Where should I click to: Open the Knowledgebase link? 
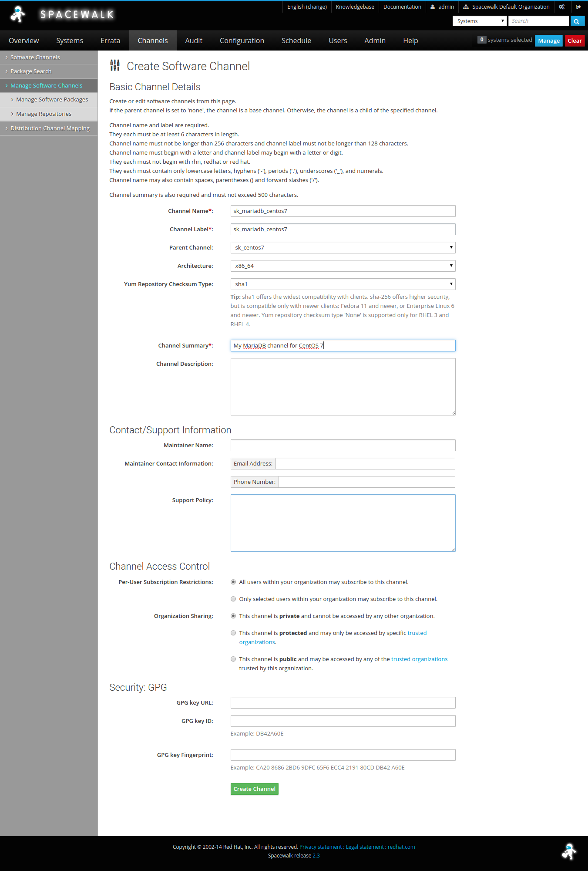(355, 7)
